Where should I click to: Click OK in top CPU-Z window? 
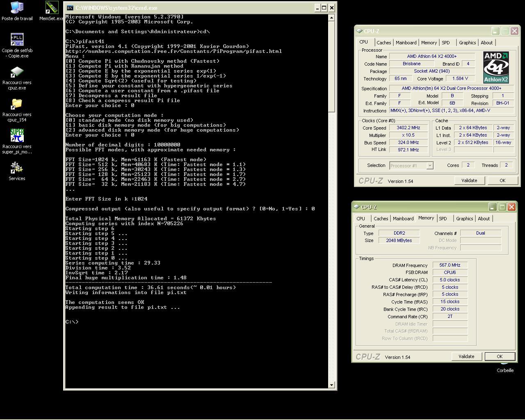[502, 180]
